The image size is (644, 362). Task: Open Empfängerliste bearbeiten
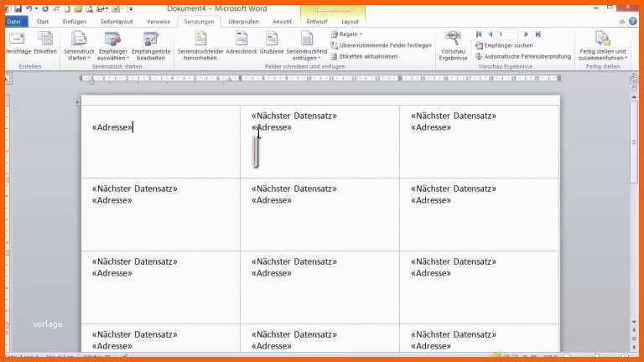tap(151, 46)
